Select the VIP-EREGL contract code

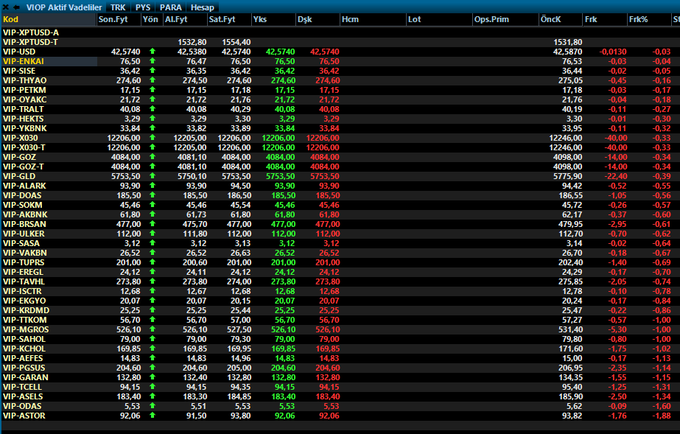[23, 272]
